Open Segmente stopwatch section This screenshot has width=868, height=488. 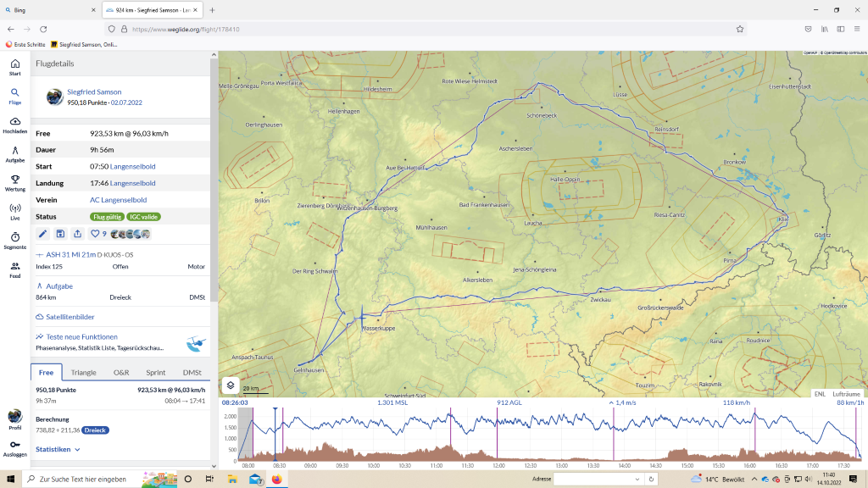[x=14, y=241]
